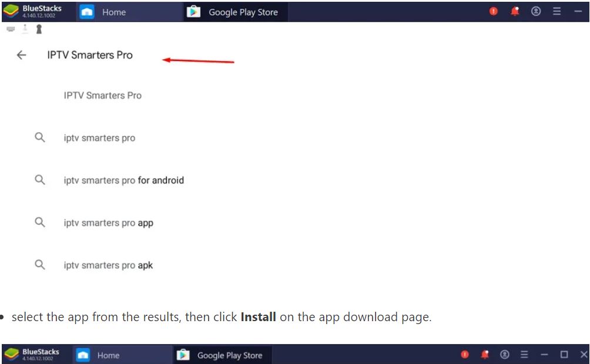Viewport: 590px width, 364px height.
Task: Select suggestion 'iptv smarters pro app'
Action: click(x=108, y=223)
